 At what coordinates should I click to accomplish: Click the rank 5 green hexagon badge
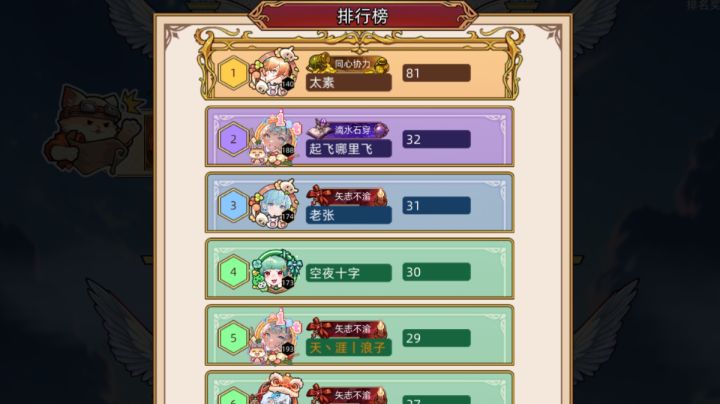click(x=233, y=338)
